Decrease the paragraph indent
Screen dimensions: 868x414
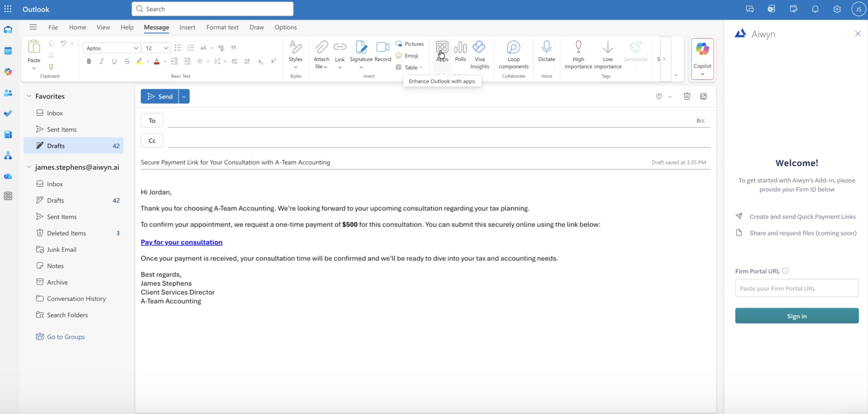click(x=174, y=61)
